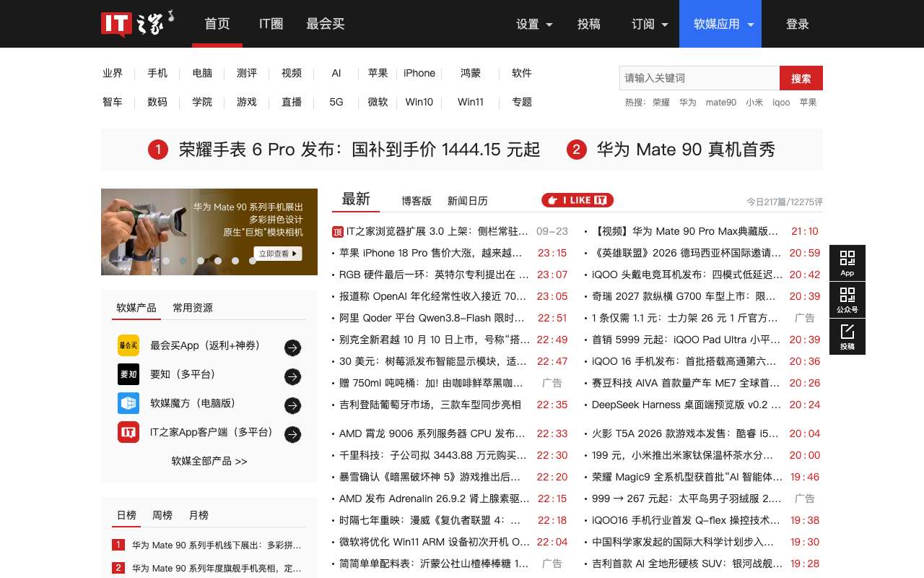Open the 智车 category link
The height and width of the screenshot is (578, 924).
point(113,102)
